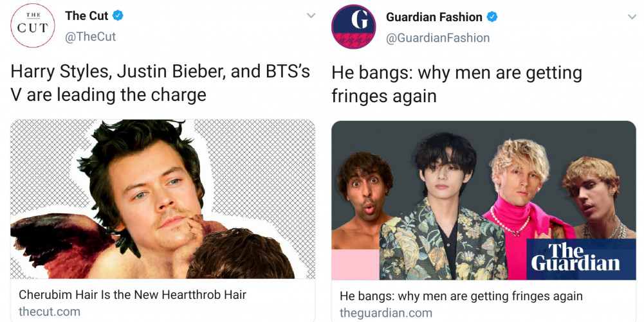Open Guardian Fashion account name
Screen dimensions: 644x322
pos(434,17)
